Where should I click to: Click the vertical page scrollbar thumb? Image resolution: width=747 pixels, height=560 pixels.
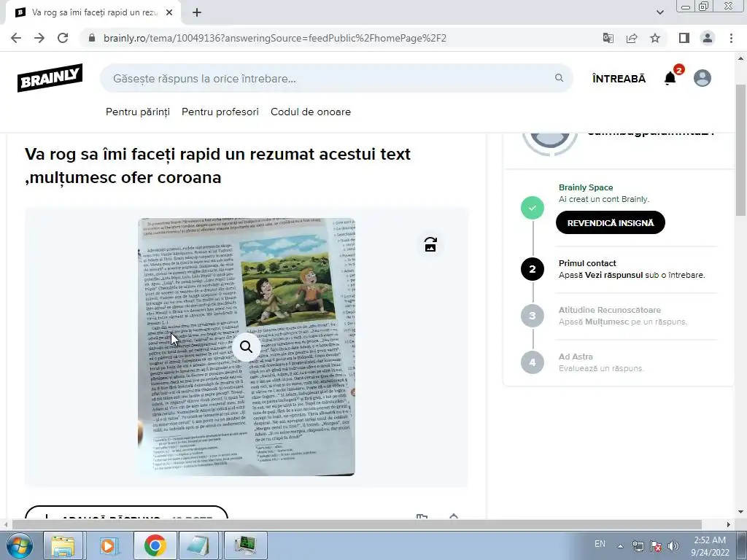pyautogui.click(x=741, y=150)
